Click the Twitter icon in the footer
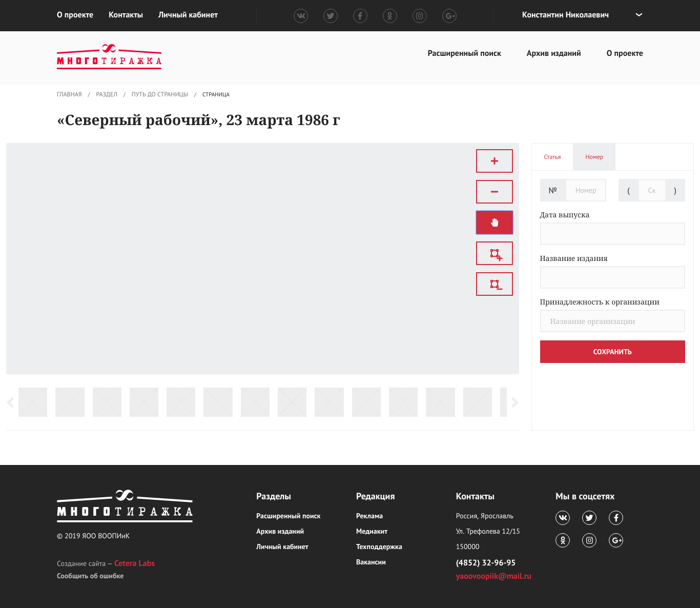The width and height of the screenshot is (700, 608). coord(589,518)
